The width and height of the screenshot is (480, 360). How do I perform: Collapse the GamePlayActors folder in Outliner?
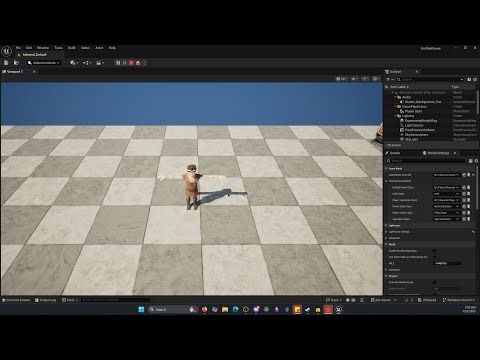coord(396,106)
